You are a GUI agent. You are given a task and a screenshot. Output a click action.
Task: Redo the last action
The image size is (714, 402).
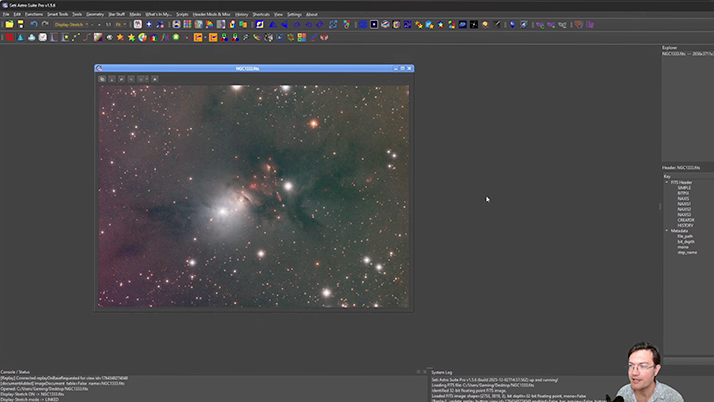45,24
